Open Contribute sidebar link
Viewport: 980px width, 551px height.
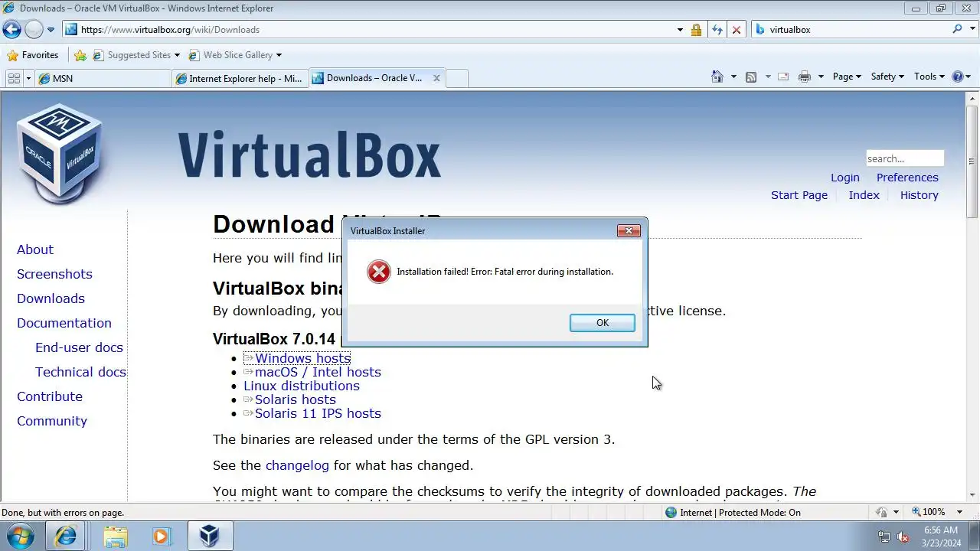tap(50, 396)
